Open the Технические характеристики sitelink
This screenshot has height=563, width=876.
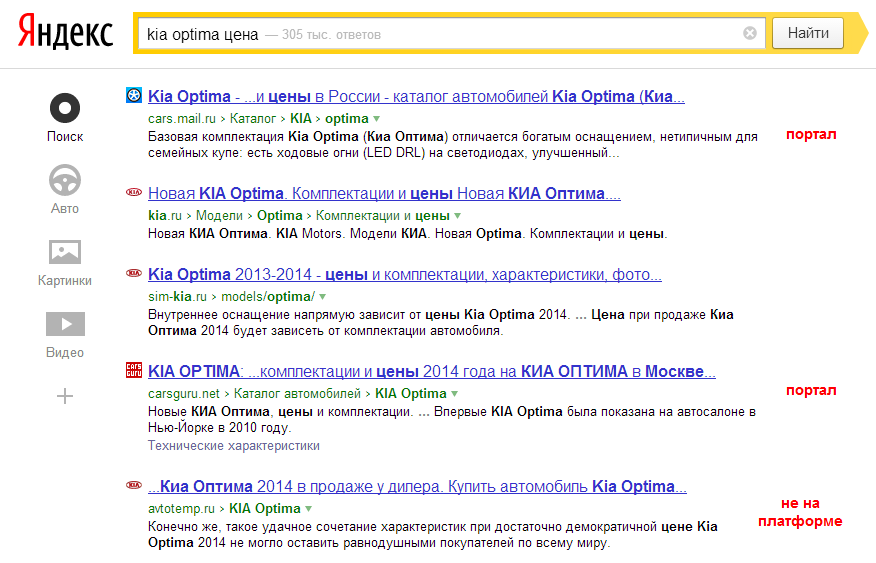coord(234,446)
